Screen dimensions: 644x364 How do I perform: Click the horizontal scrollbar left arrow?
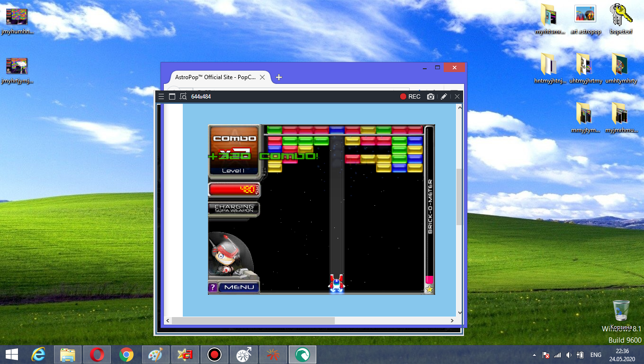(x=168, y=321)
